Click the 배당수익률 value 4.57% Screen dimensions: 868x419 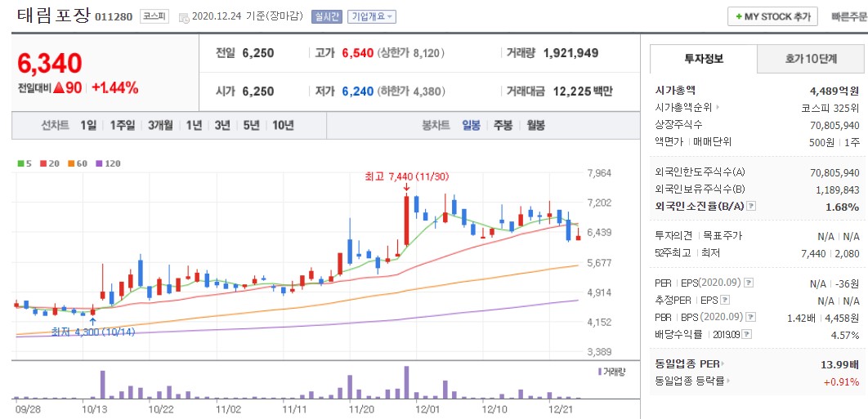tap(845, 335)
